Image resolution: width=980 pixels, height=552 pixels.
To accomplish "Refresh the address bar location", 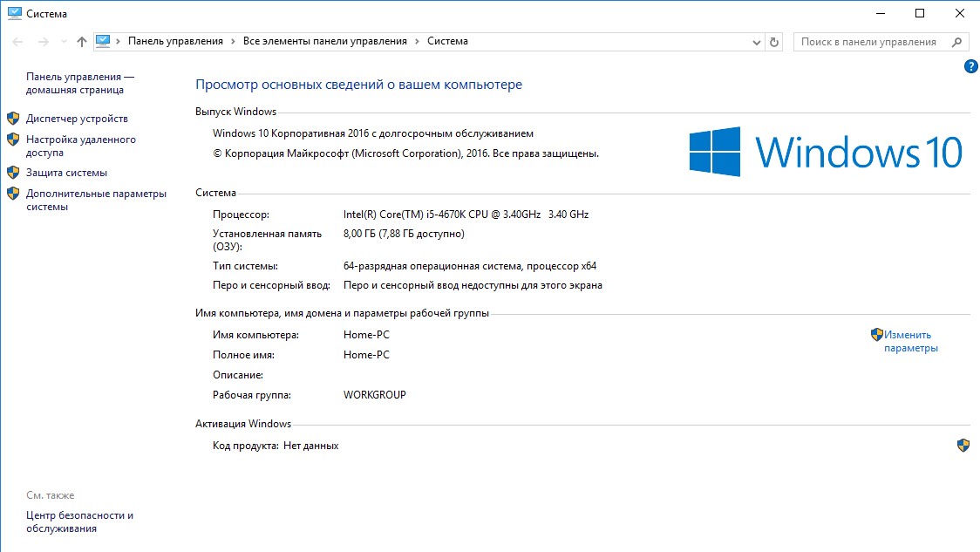I will (x=774, y=42).
